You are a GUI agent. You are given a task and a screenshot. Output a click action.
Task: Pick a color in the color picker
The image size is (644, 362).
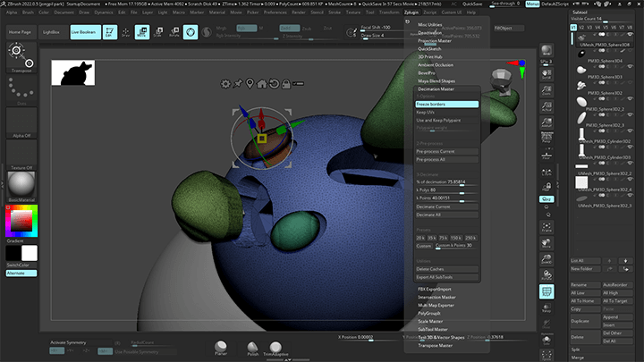[21, 221]
